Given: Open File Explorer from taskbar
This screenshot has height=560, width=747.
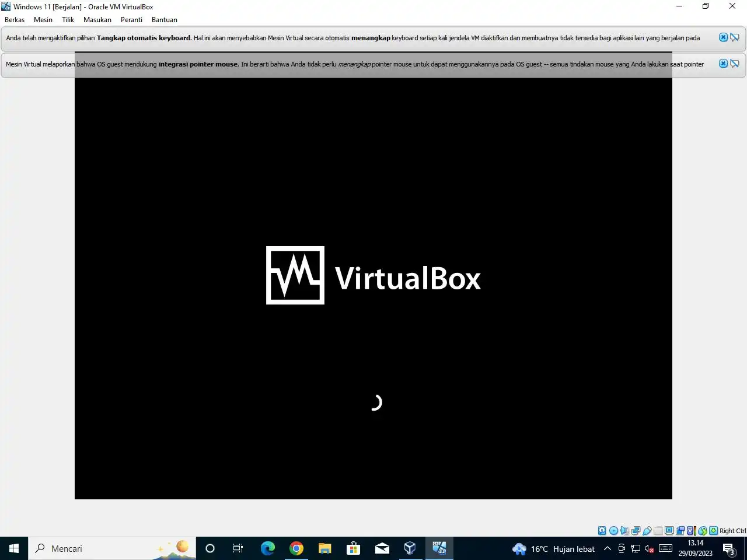Looking at the screenshot, I should (325, 548).
